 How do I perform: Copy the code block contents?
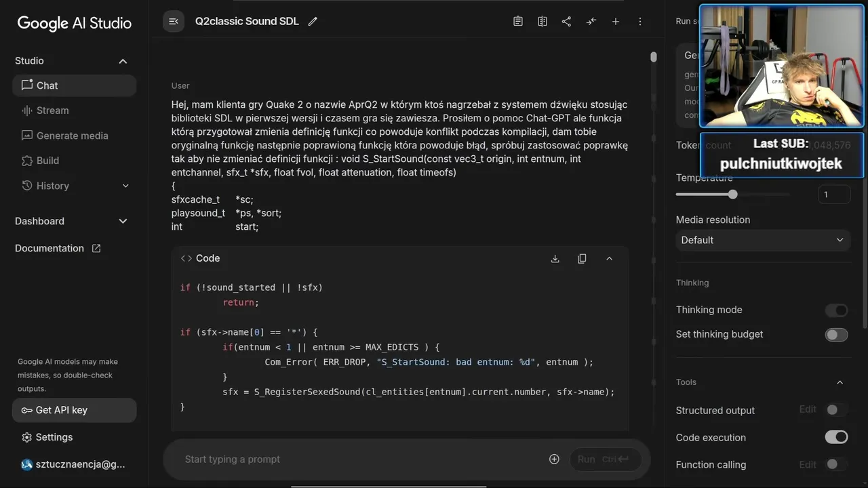[x=582, y=258]
